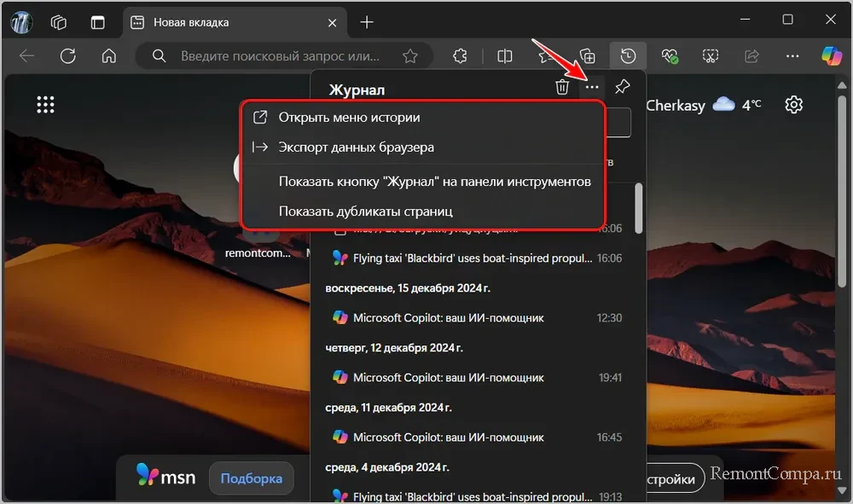Open new tab page settings gear

pos(793,105)
